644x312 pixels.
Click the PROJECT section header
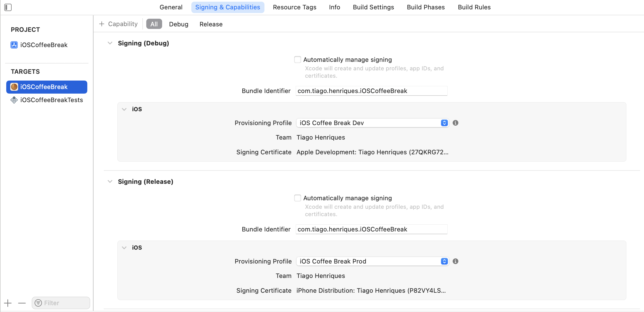pyautogui.click(x=25, y=30)
